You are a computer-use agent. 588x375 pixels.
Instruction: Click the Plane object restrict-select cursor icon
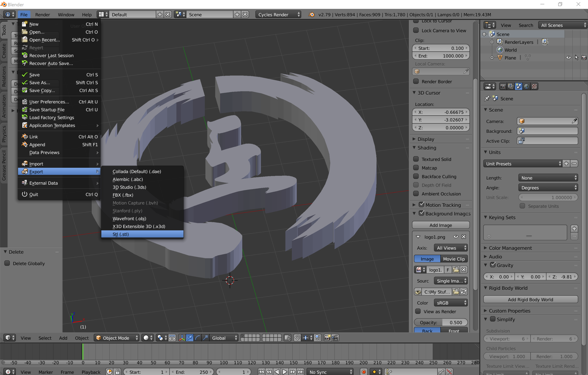coord(576,58)
